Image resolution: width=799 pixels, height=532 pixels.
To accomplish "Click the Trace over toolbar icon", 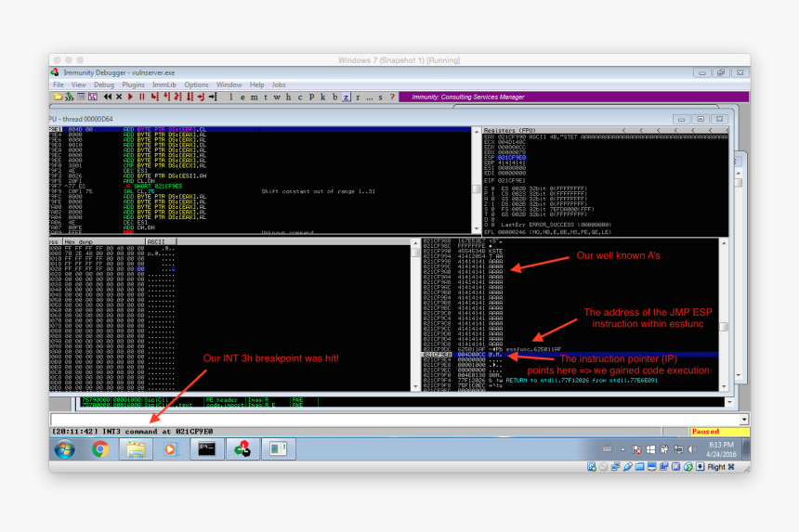I will [x=190, y=97].
